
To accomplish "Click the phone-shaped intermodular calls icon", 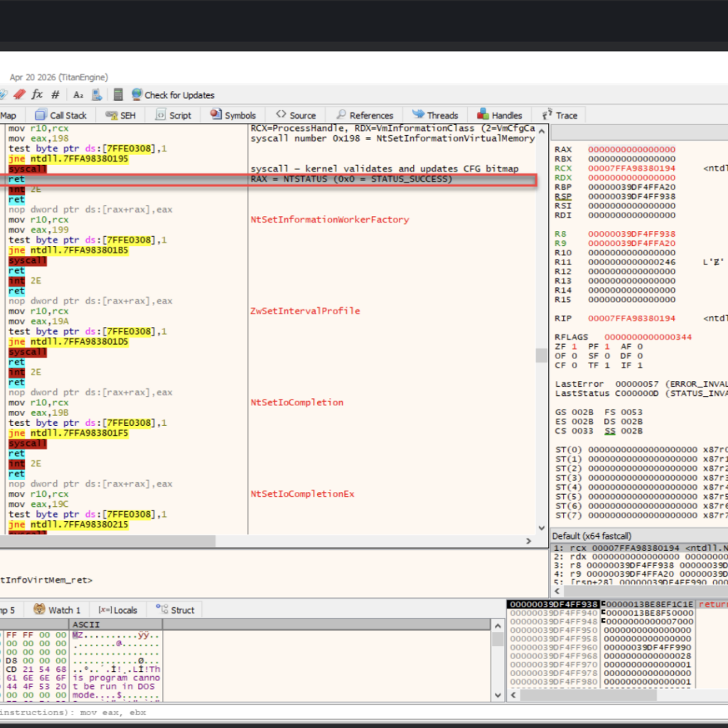I will pyautogui.click(x=97, y=95).
